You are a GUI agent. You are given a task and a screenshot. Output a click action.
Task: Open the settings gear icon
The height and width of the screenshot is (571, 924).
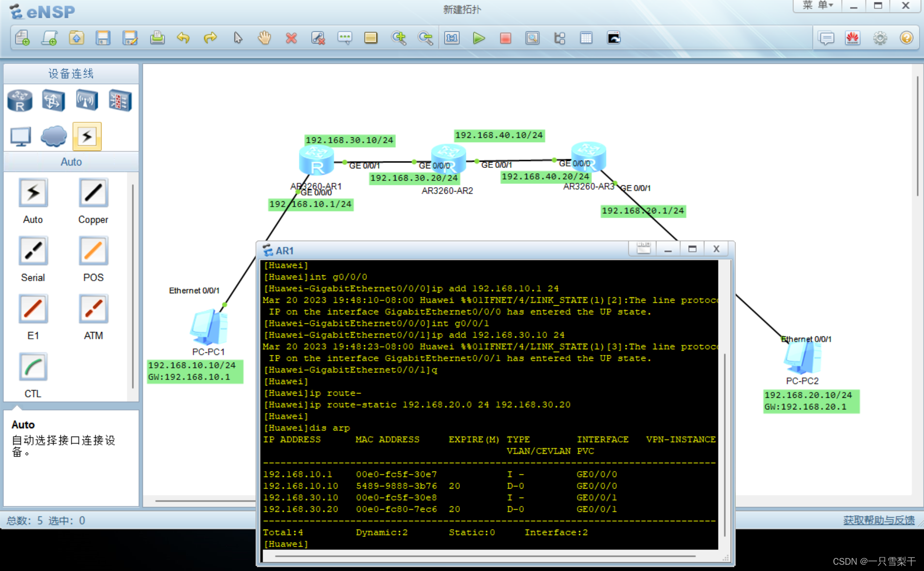[880, 38]
